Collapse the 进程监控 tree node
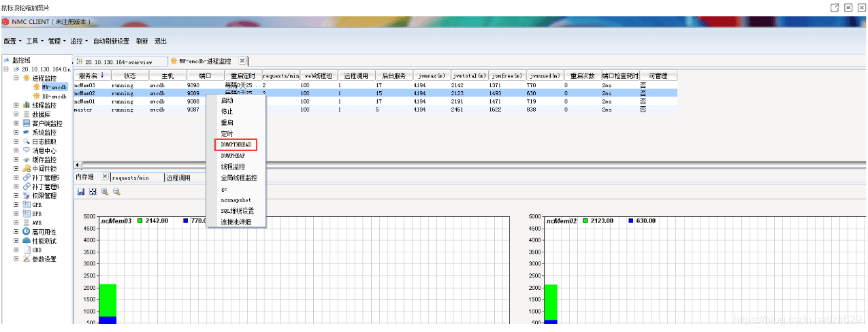Image resolution: width=868 pixels, height=332 pixels. pyautogui.click(x=16, y=78)
